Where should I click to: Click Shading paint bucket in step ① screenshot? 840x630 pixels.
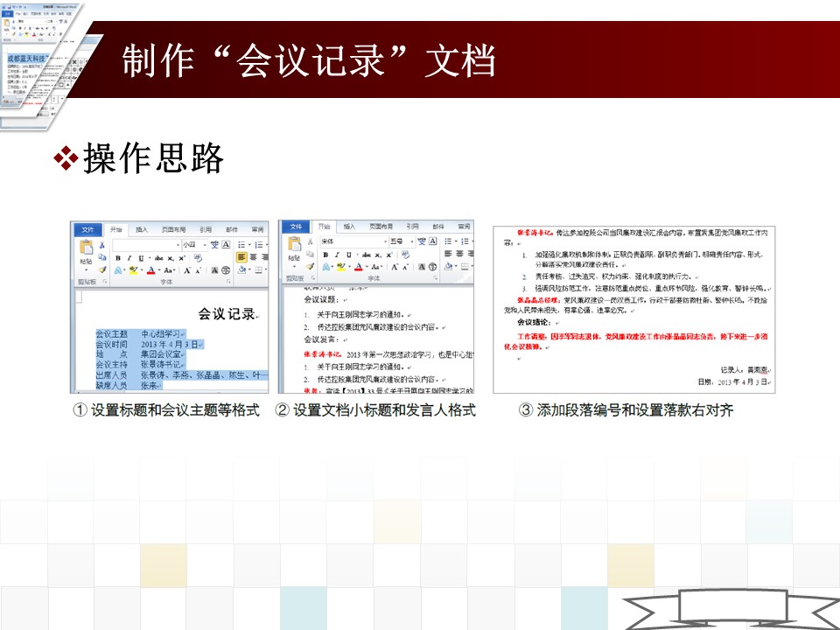click(242, 270)
